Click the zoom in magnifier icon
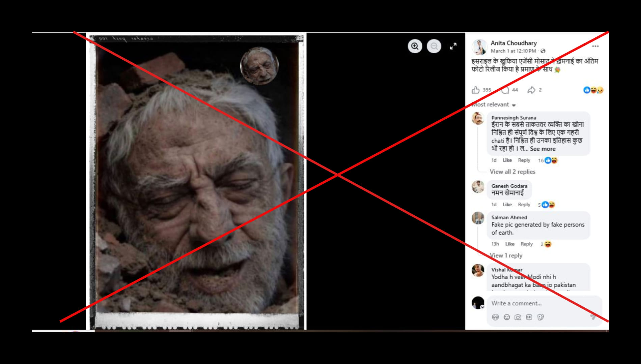Viewport: 641px width, 364px height. coord(415,46)
